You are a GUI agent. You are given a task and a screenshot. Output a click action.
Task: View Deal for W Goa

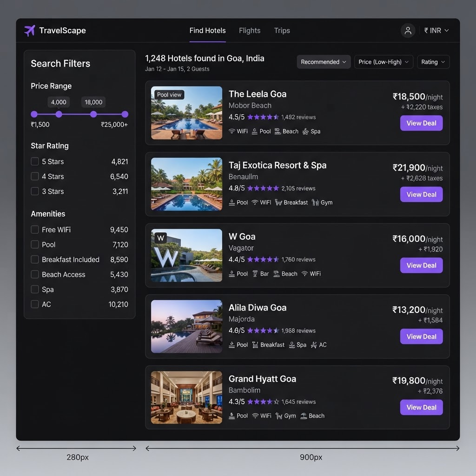pyautogui.click(x=421, y=265)
